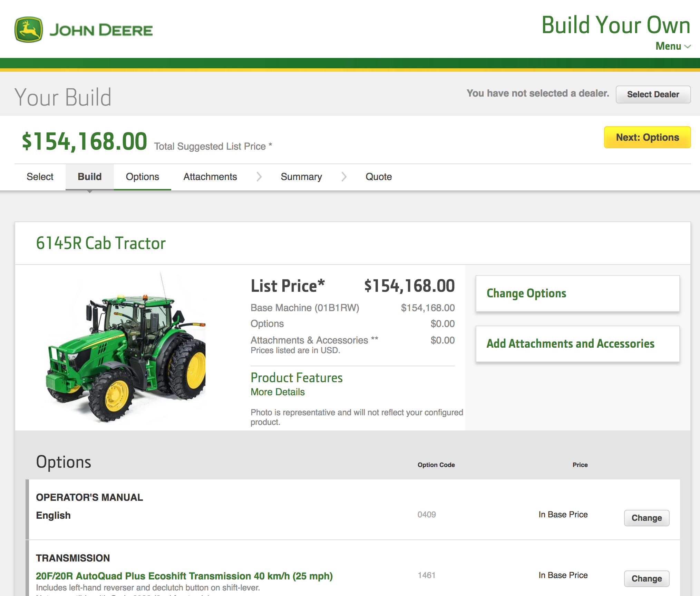700x596 pixels.
Task: Change the Transmission option
Action: pyautogui.click(x=646, y=579)
